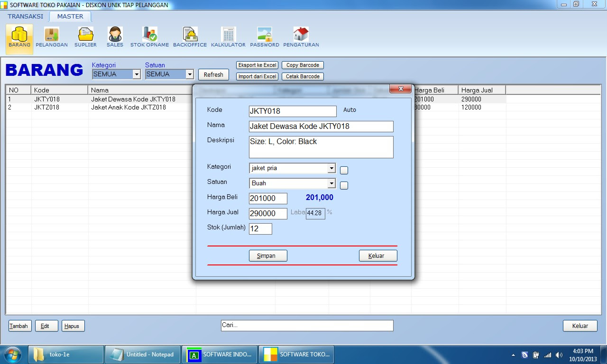Viewport: 607px width, 364px height.
Task: Open toko-1e folder in taskbar
Action: [66, 355]
